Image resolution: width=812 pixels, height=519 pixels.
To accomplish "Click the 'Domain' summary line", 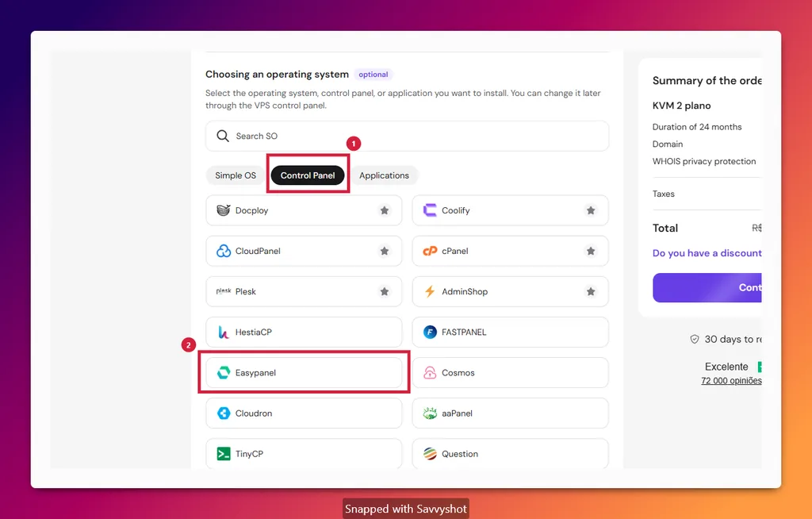I will [668, 144].
